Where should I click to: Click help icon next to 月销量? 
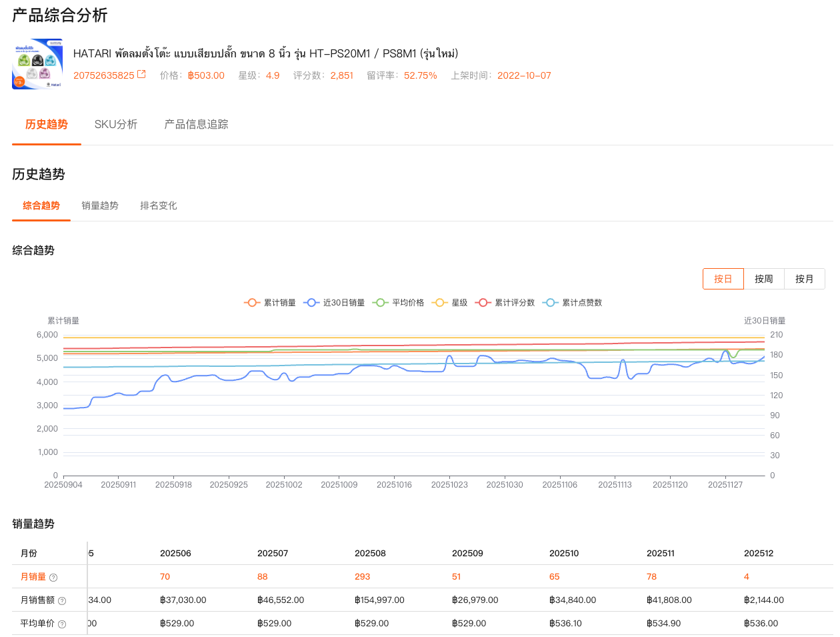tap(53, 578)
